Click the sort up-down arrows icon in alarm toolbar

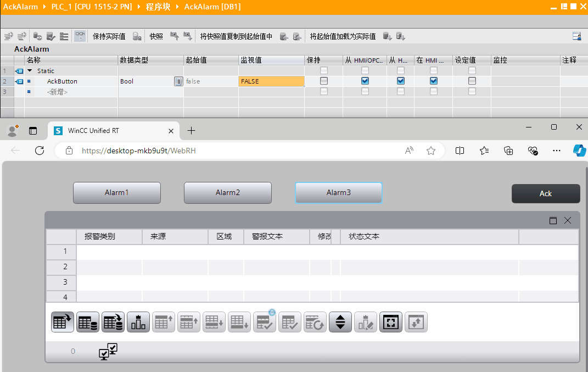coord(340,322)
